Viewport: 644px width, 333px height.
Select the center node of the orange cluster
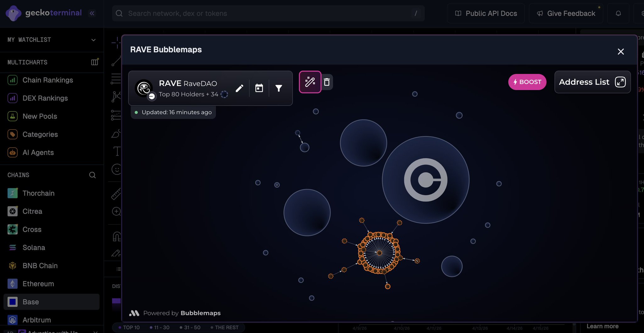coord(379,253)
